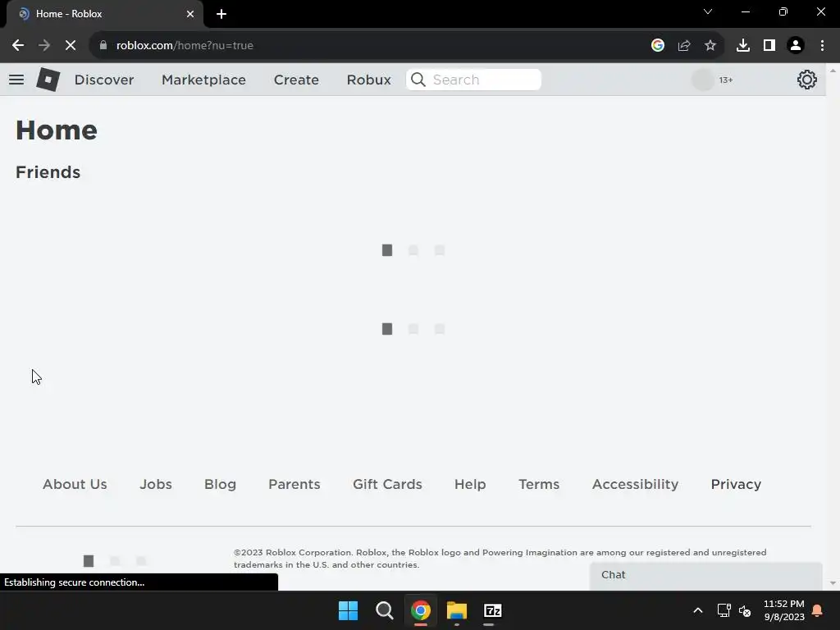Open the Parents footer link
840x630 pixels.
click(294, 484)
